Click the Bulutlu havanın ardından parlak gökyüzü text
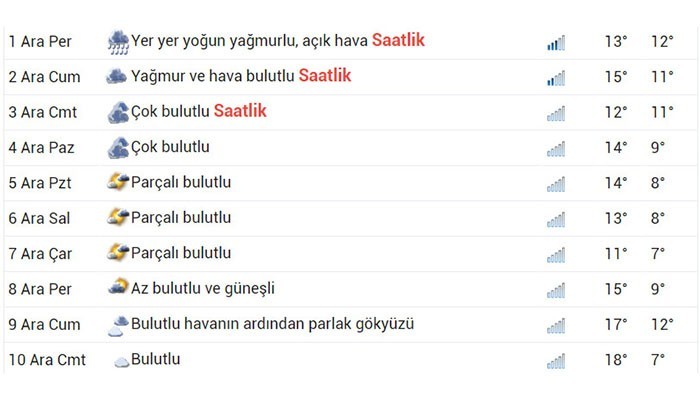 [272, 324]
